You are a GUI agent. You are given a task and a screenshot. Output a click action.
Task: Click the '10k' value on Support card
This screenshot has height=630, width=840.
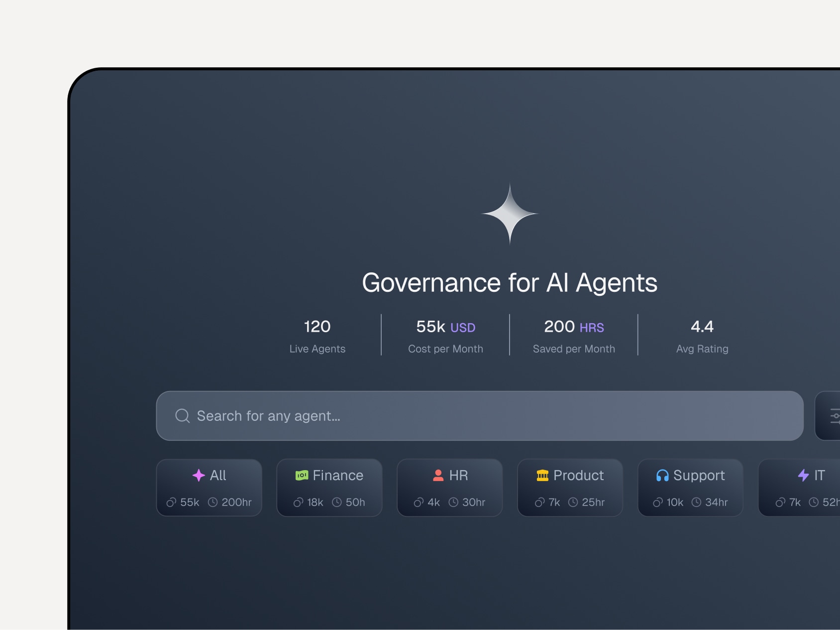pos(675,502)
